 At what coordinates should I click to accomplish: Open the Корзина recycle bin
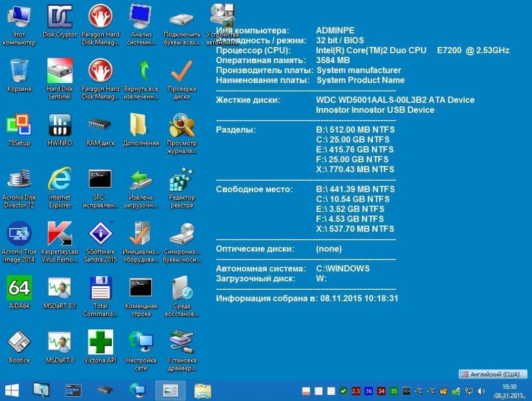coord(19,75)
